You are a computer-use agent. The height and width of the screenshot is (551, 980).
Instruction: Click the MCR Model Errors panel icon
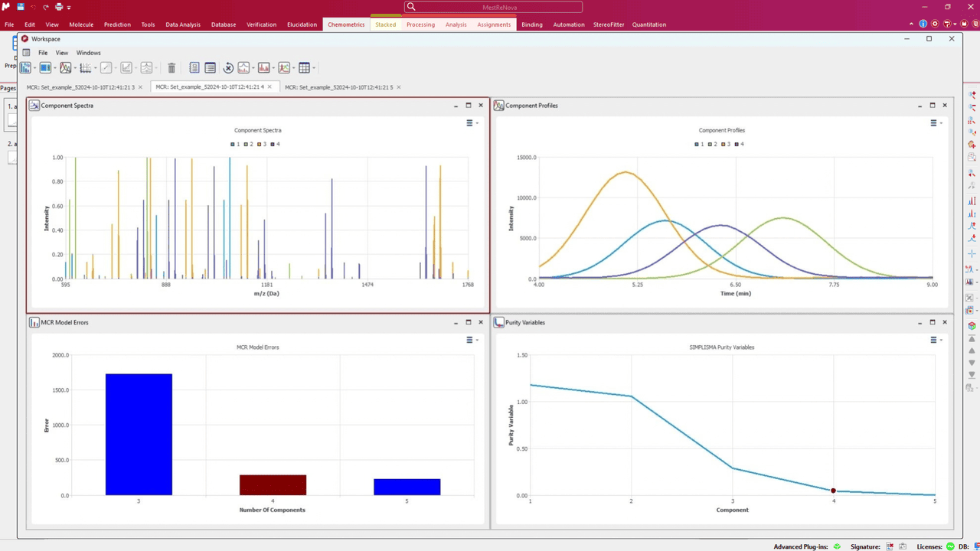[x=34, y=323]
